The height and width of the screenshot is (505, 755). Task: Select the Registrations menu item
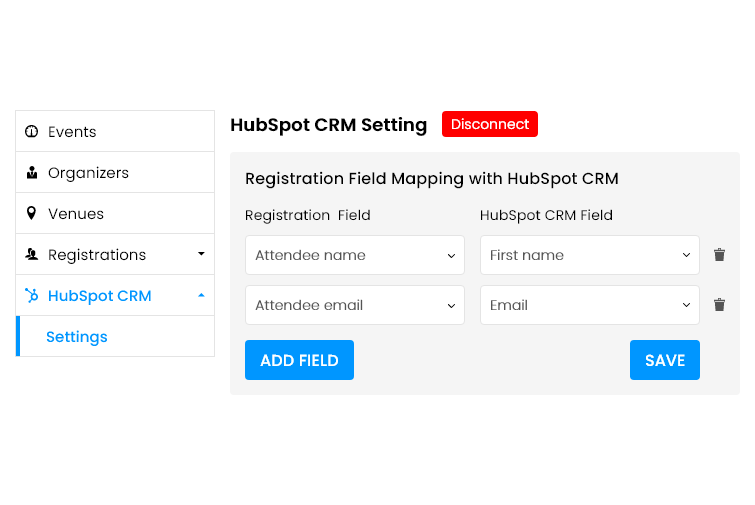115,254
